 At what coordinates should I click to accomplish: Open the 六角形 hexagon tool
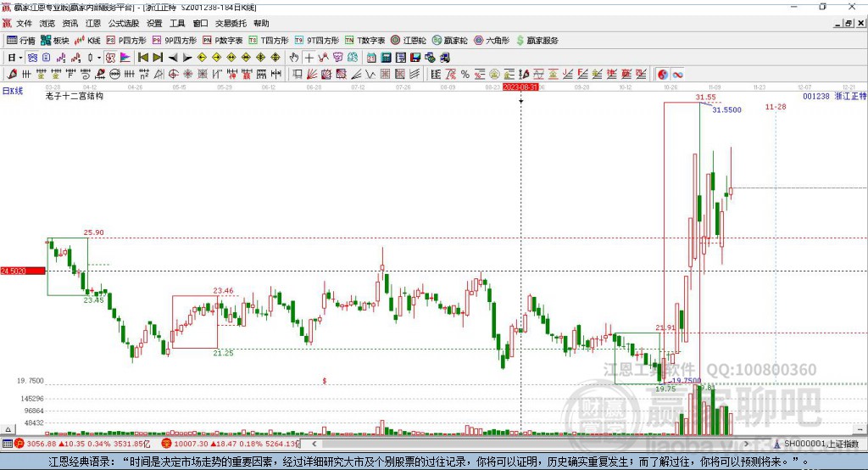[492, 41]
